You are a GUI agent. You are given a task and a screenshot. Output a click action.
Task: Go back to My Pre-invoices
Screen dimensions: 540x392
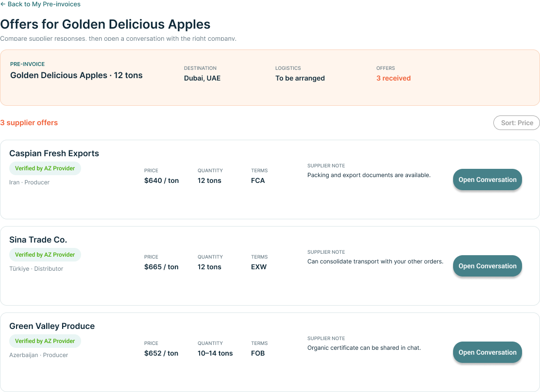coord(40,4)
